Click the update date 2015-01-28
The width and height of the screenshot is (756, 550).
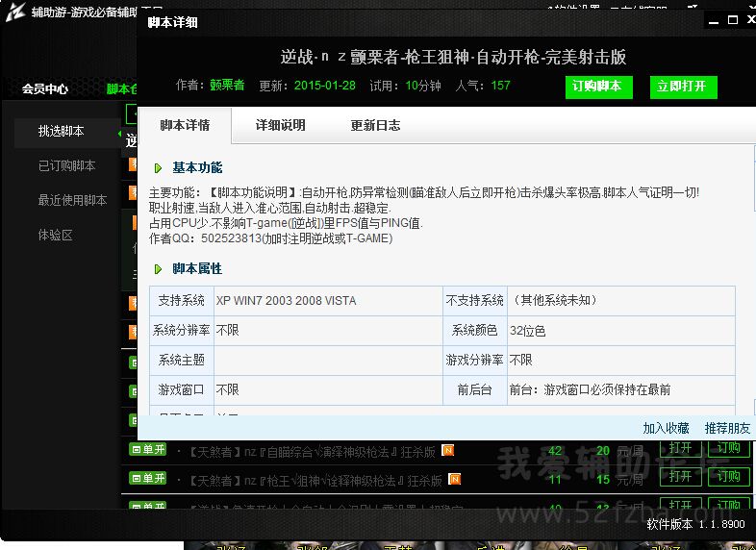325,86
